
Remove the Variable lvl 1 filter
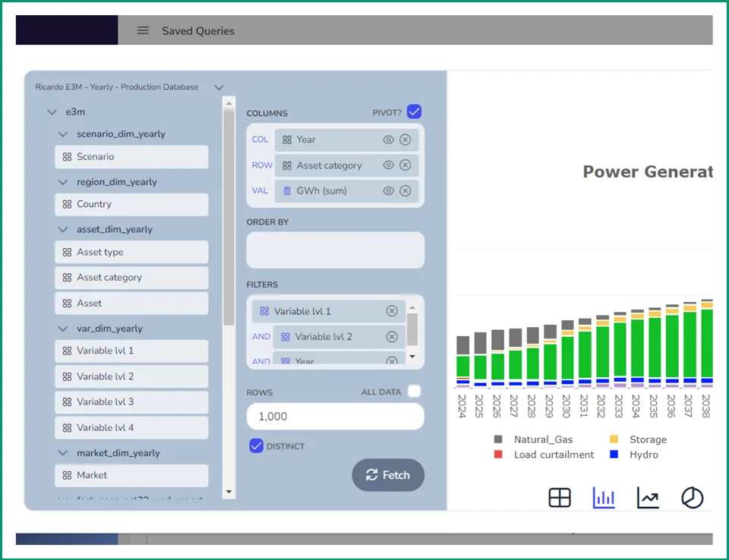pos(392,310)
